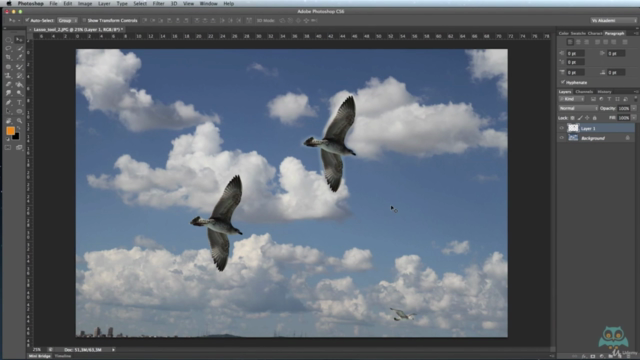This screenshot has height=360, width=640.
Task: Justify all in Paragraph panel
Action: point(625,42)
